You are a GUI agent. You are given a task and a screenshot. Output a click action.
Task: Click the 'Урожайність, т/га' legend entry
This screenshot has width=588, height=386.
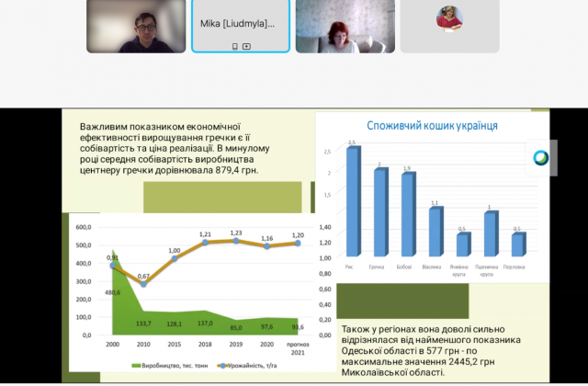coord(247,366)
